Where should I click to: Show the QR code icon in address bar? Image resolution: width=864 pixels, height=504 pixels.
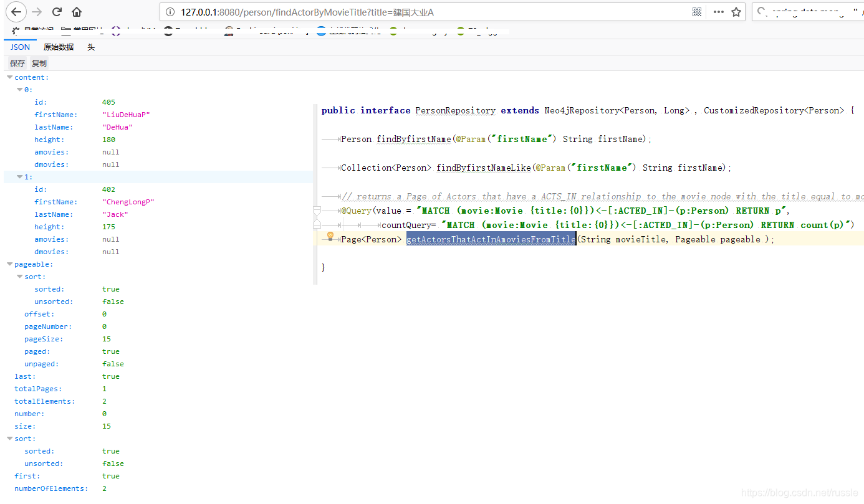(697, 12)
